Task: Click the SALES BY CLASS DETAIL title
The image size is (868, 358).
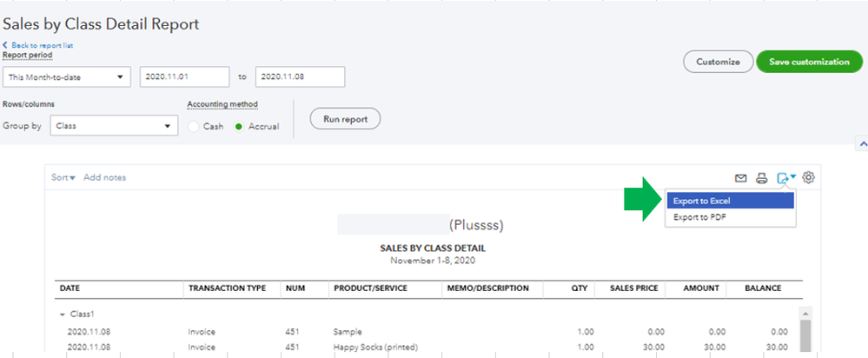Action: click(433, 249)
